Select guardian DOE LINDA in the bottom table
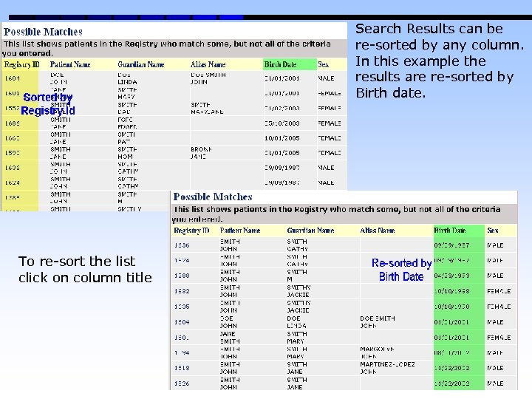Viewport: 532px width, 399px height. pyautogui.click(x=296, y=322)
